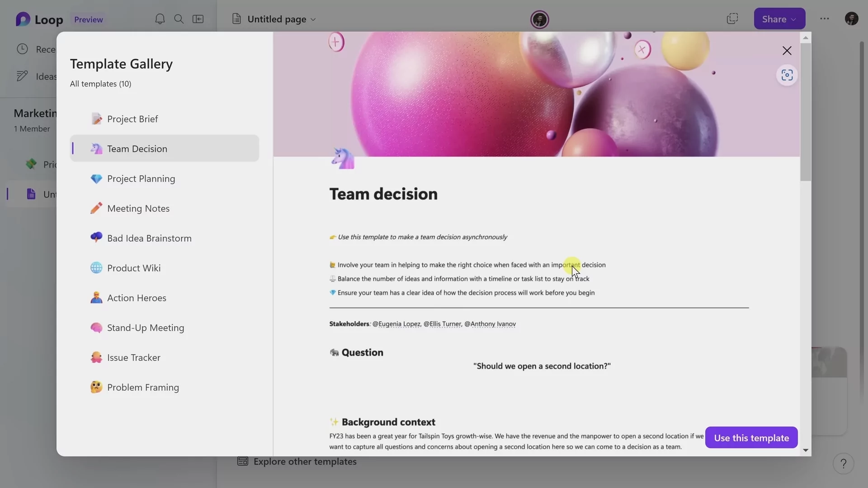Select the Project Planning template
868x488 pixels.
click(165, 178)
